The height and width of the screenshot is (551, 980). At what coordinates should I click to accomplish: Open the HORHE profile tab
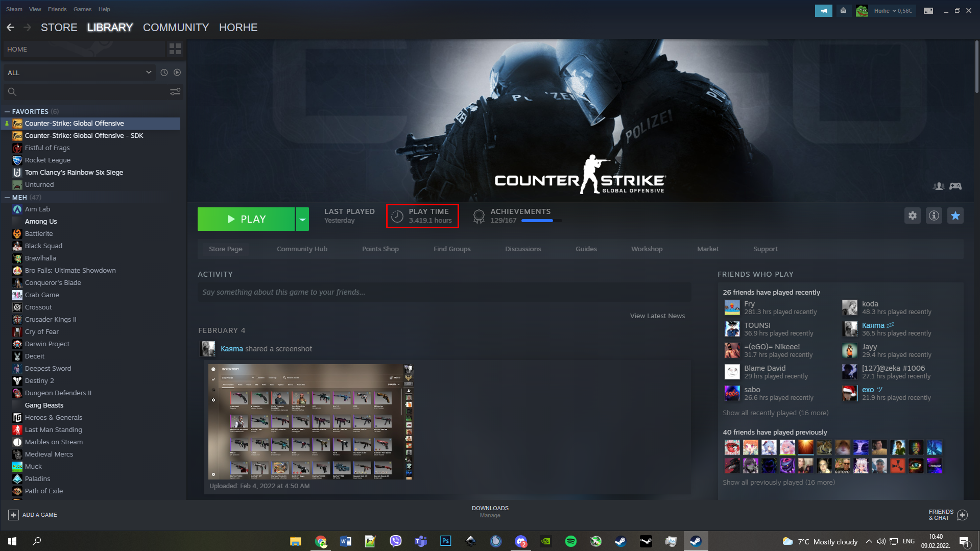pyautogui.click(x=238, y=28)
